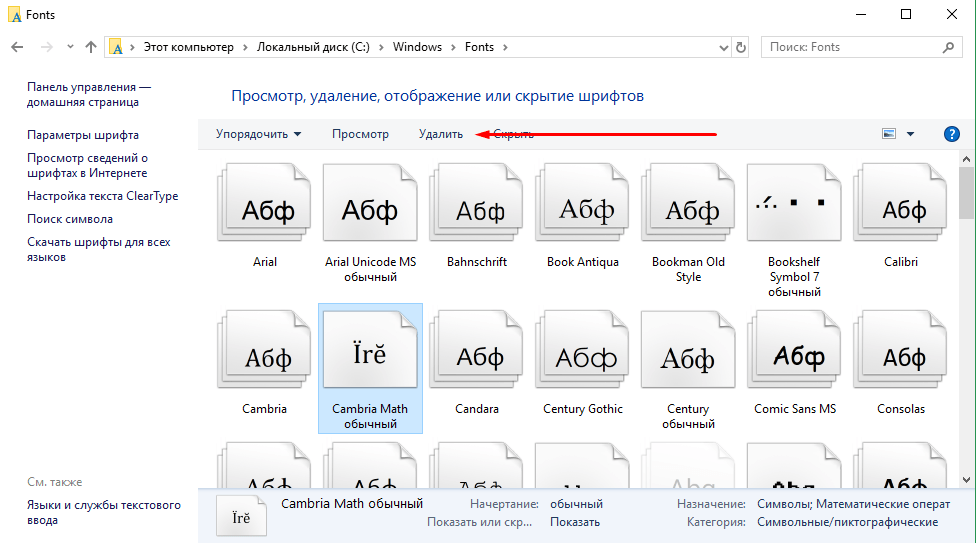The image size is (976, 543).
Task: Go back with the left arrow
Action: tap(17, 47)
